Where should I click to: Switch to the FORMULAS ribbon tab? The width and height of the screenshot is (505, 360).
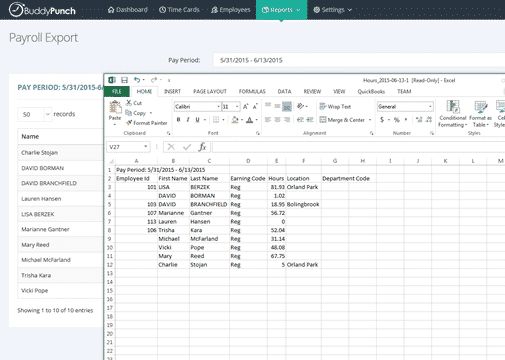pyautogui.click(x=252, y=91)
